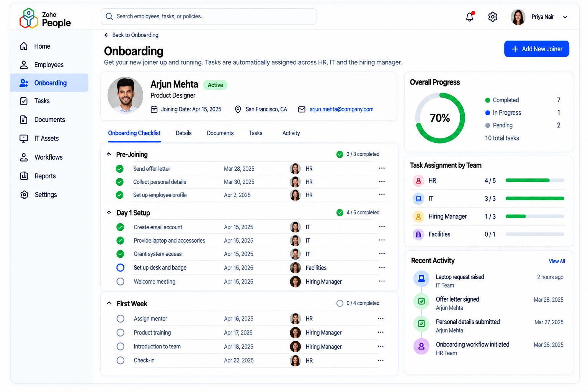Open more options for Welcome meeting
The image size is (588, 392).
tap(382, 281)
